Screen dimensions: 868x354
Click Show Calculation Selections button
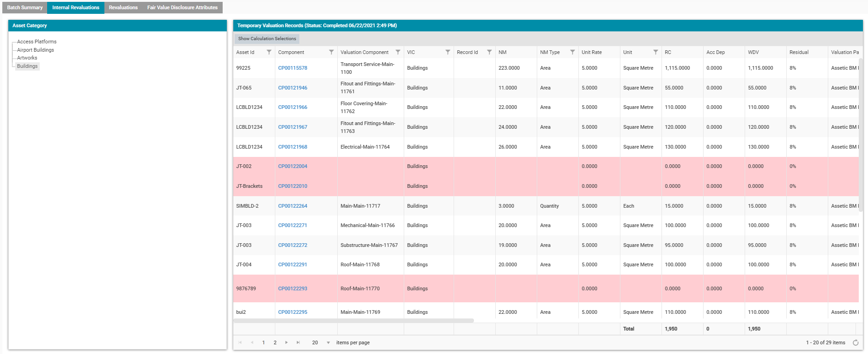[267, 39]
